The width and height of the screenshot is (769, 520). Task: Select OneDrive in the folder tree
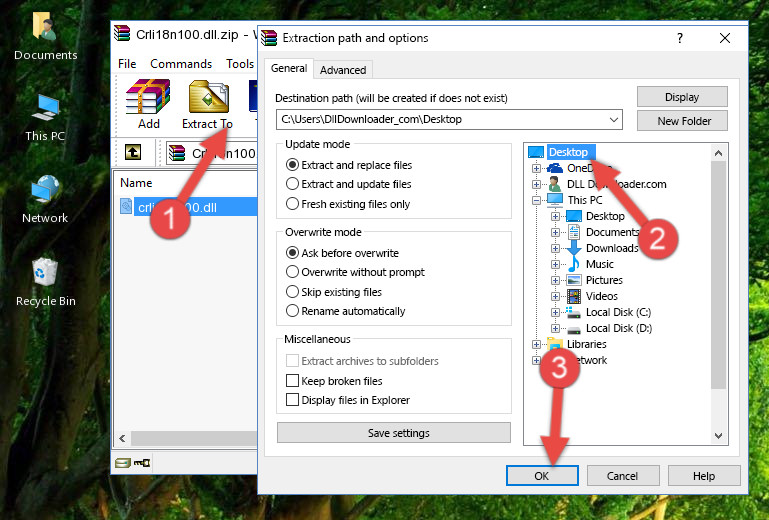(579, 168)
